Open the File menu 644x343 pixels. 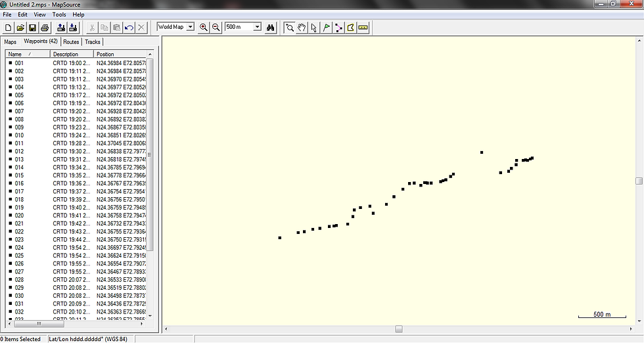(7, 14)
